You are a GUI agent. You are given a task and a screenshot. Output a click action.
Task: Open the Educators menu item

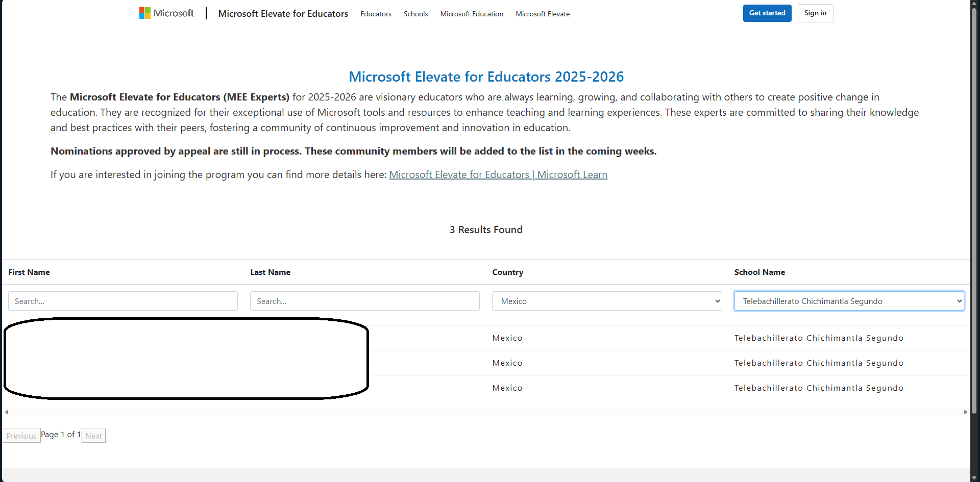(x=376, y=14)
